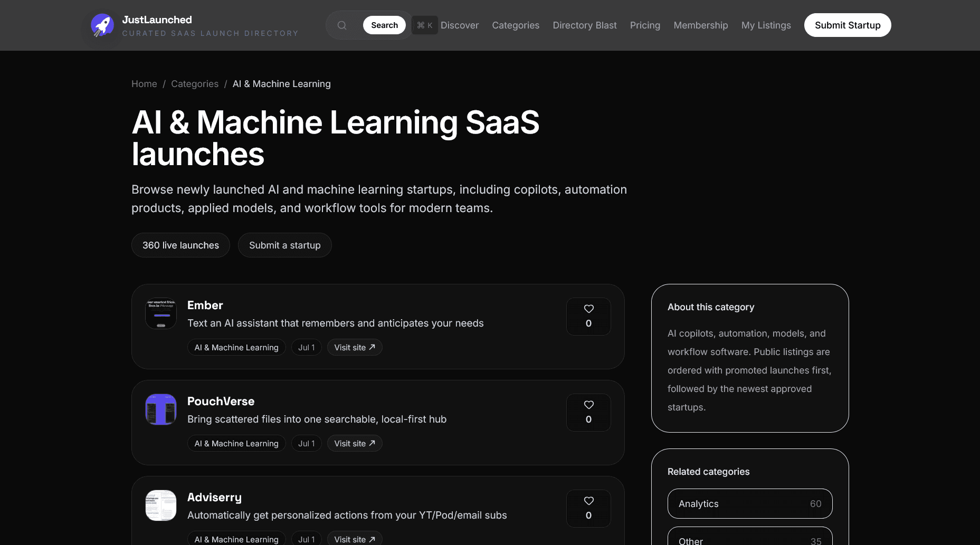This screenshot has height=545, width=980.
Task: Open the Membership nav link
Action: tap(701, 25)
